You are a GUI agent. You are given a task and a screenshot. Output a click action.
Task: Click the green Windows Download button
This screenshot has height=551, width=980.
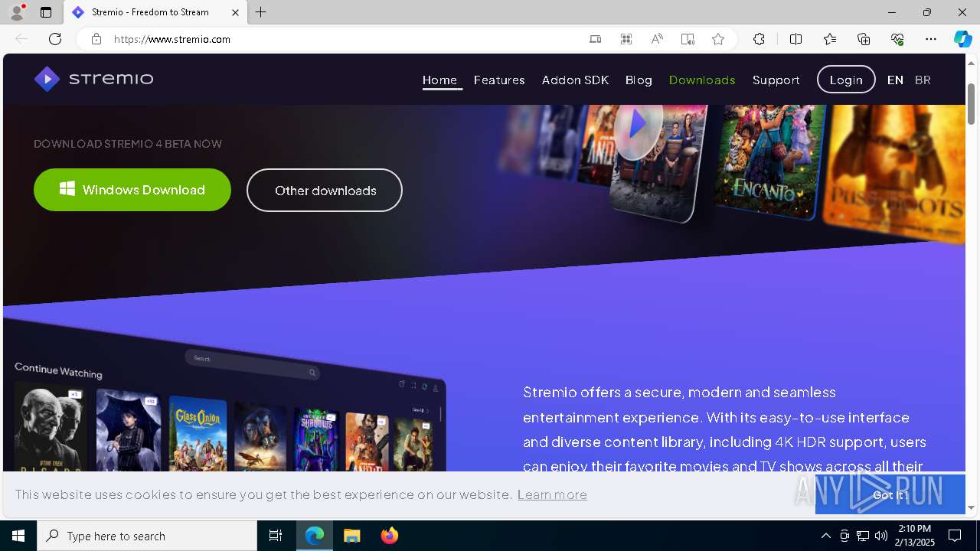[132, 190]
